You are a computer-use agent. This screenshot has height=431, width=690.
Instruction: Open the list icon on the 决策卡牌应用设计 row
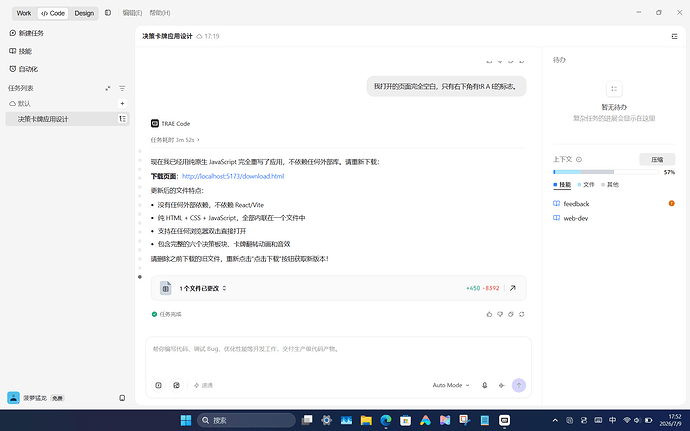pos(122,119)
